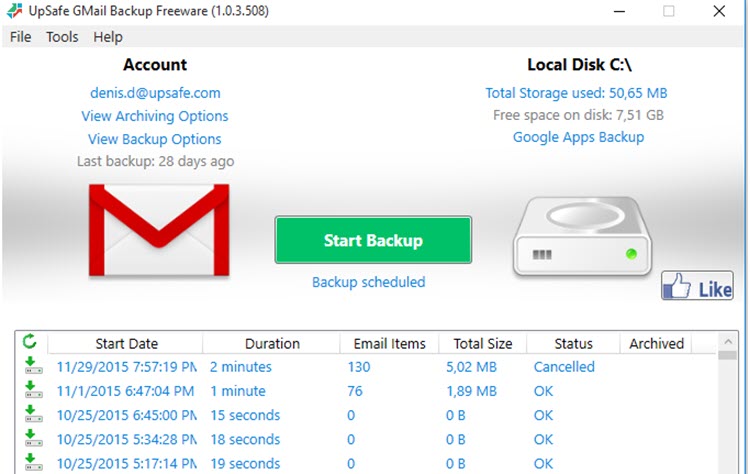Click the denis.d@upsafe.com account link

[154, 92]
